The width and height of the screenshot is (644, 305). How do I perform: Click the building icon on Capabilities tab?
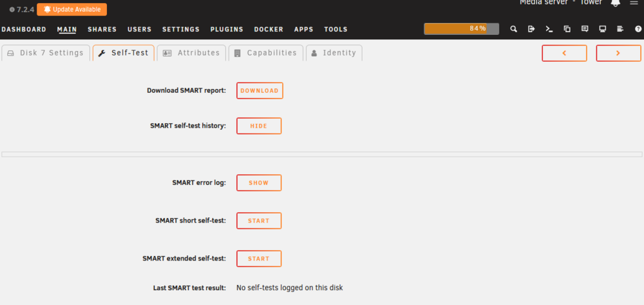238,53
